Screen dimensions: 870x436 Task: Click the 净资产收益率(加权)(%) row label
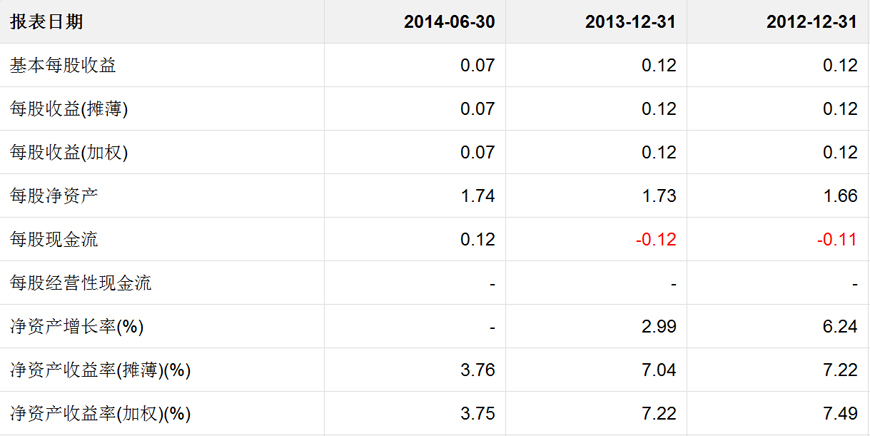pos(100,414)
